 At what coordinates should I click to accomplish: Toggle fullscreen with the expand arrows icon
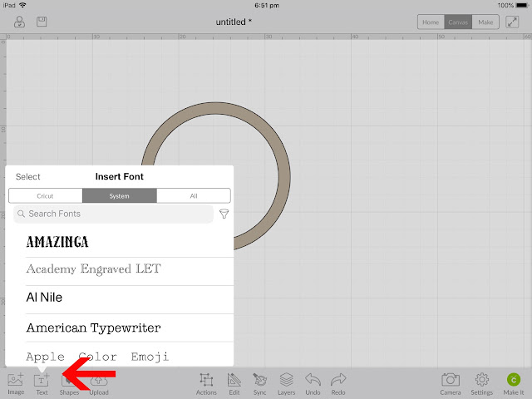pyautogui.click(x=512, y=22)
